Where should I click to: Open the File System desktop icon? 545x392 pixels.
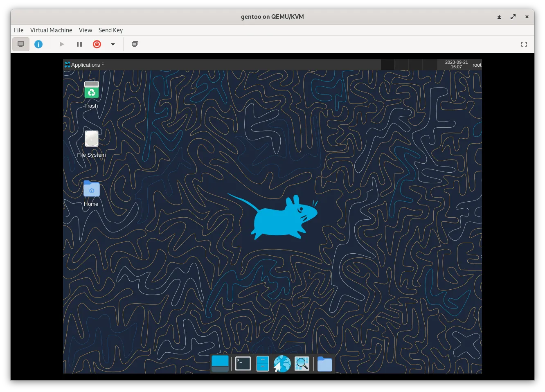pos(91,138)
